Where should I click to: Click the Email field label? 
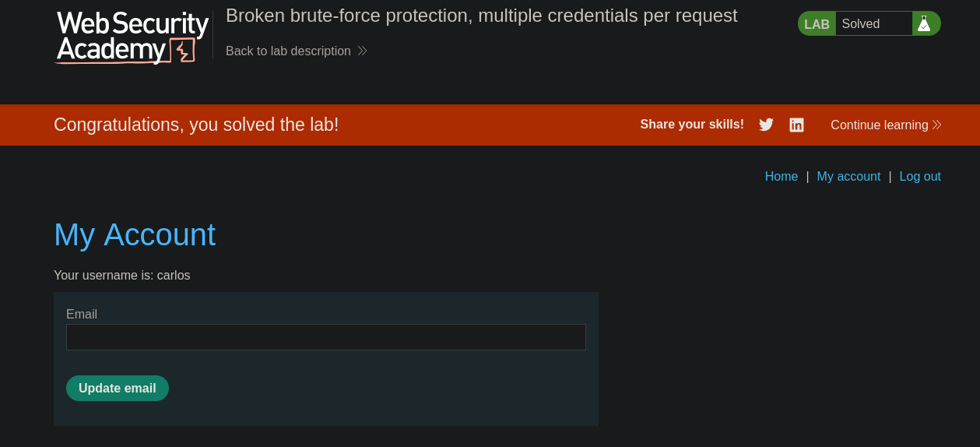point(82,314)
